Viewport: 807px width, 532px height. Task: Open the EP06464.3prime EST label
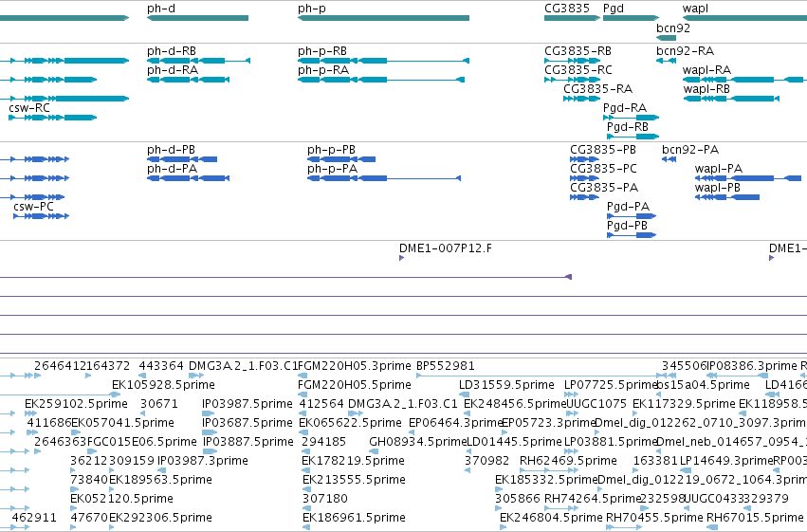(x=455, y=423)
